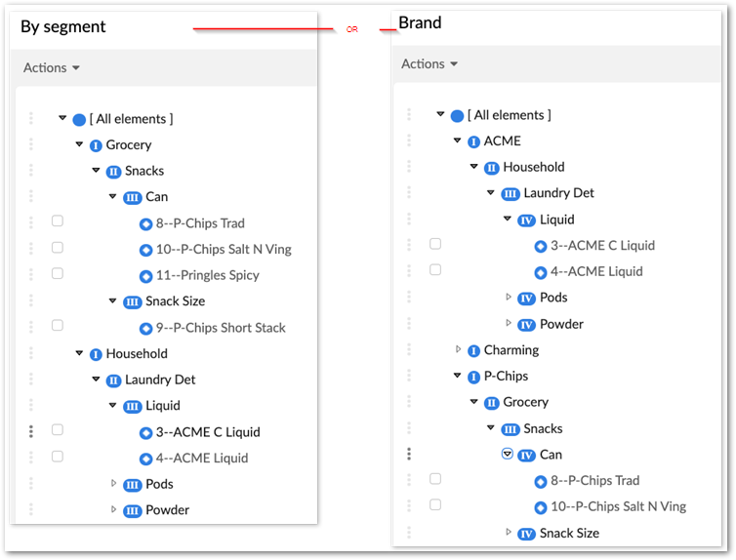Select 10--P-Chips Salt N Ving in By segment

(224, 249)
